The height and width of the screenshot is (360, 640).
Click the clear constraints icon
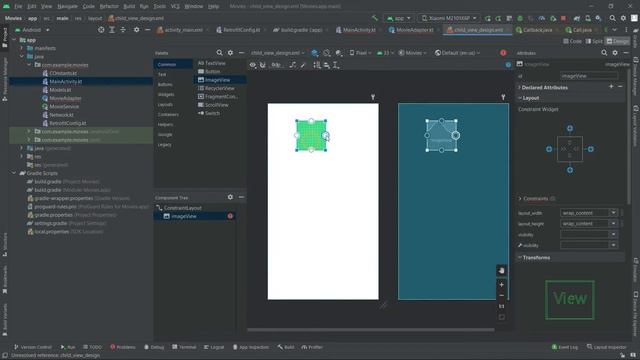tap(293, 65)
